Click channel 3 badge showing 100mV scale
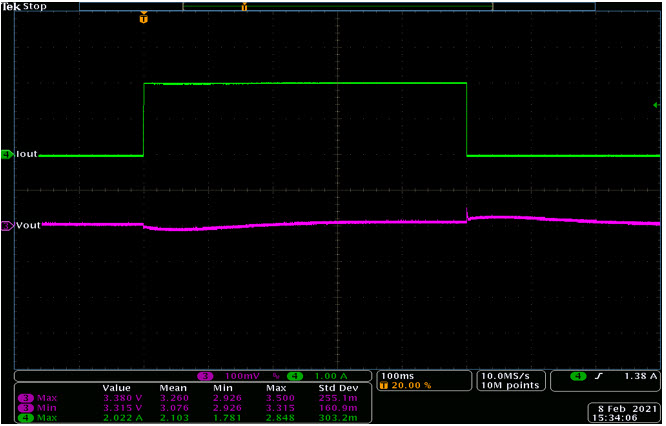666x426 pixels. pyautogui.click(x=205, y=376)
